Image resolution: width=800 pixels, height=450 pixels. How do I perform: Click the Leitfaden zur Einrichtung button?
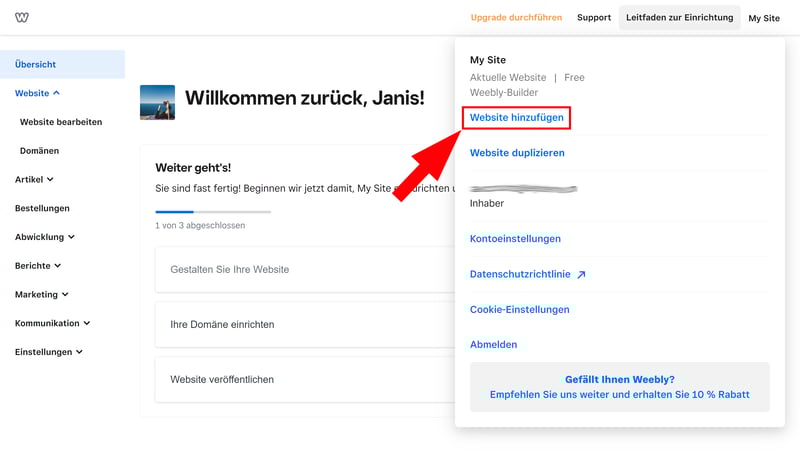(x=679, y=17)
